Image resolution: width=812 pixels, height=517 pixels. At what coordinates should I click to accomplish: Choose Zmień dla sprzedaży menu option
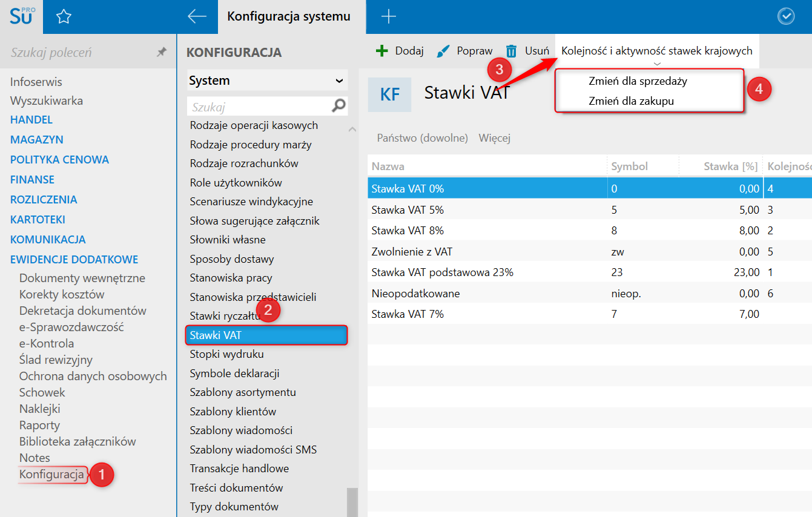tap(638, 81)
